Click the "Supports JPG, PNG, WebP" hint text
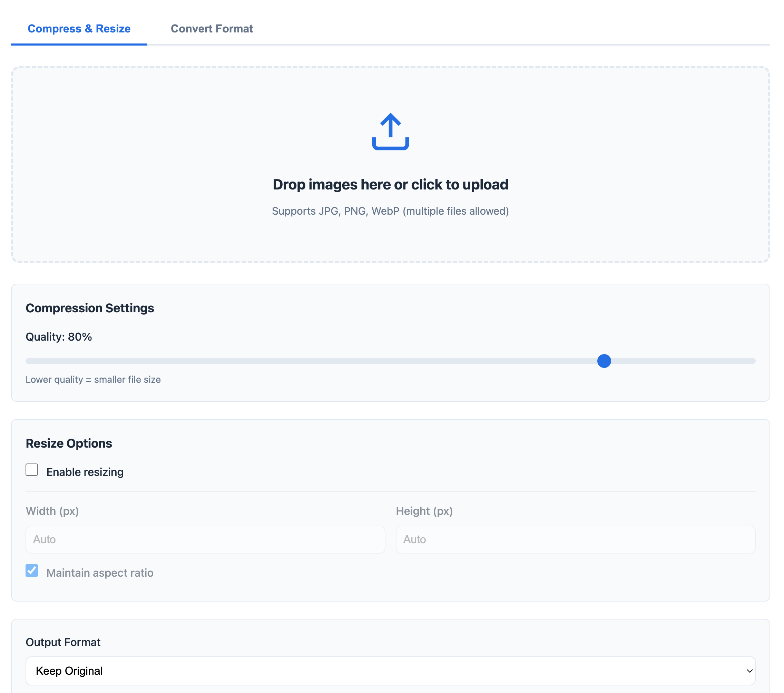Screen dimensions: 784x693 coord(390,211)
